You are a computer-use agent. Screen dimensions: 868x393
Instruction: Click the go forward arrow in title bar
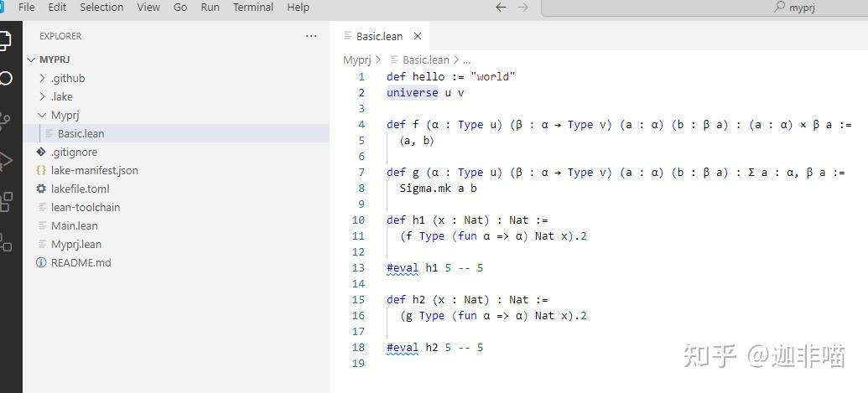pyautogui.click(x=522, y=8)
